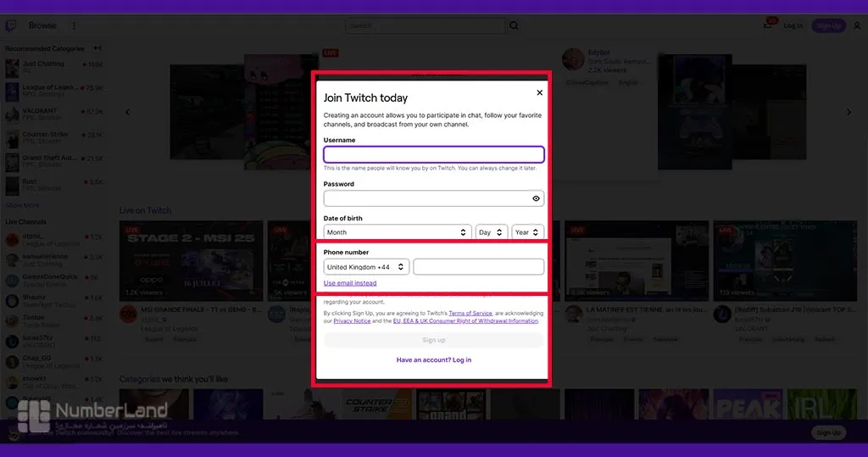Click the bottom banner Sign Up button
Viewport: 868px width, 457px height.
829,432
